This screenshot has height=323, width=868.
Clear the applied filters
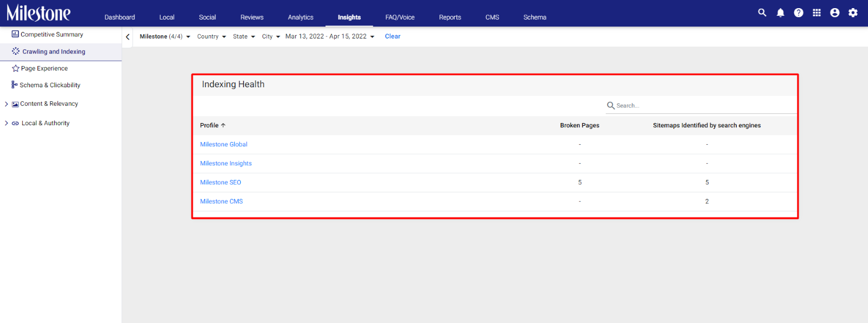[x=393, y=36]
